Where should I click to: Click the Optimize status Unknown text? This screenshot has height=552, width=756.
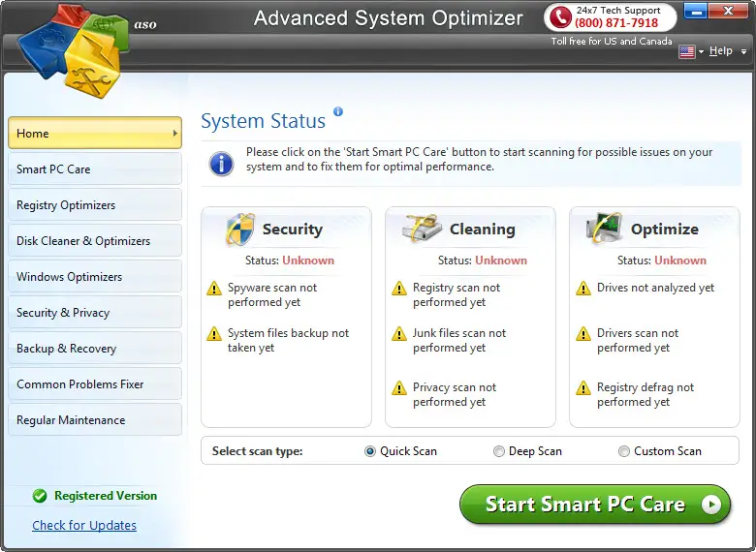[680, 261]
